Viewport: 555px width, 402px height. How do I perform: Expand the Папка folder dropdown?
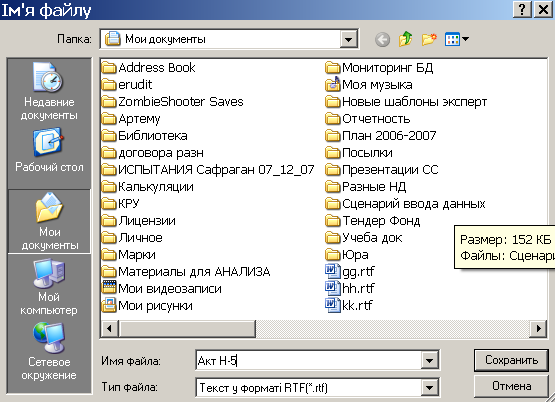[x=348, y=39]
